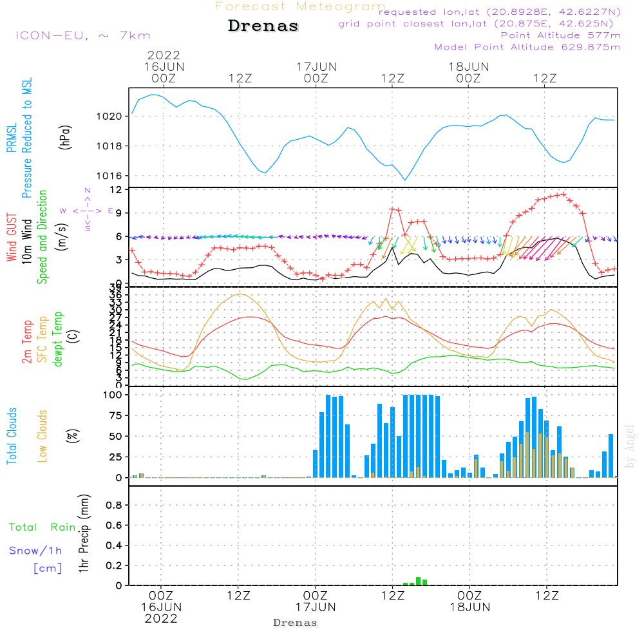Select the requested lon,lat coordinates line
644x644 pixels.
click(x=500, y=12)
